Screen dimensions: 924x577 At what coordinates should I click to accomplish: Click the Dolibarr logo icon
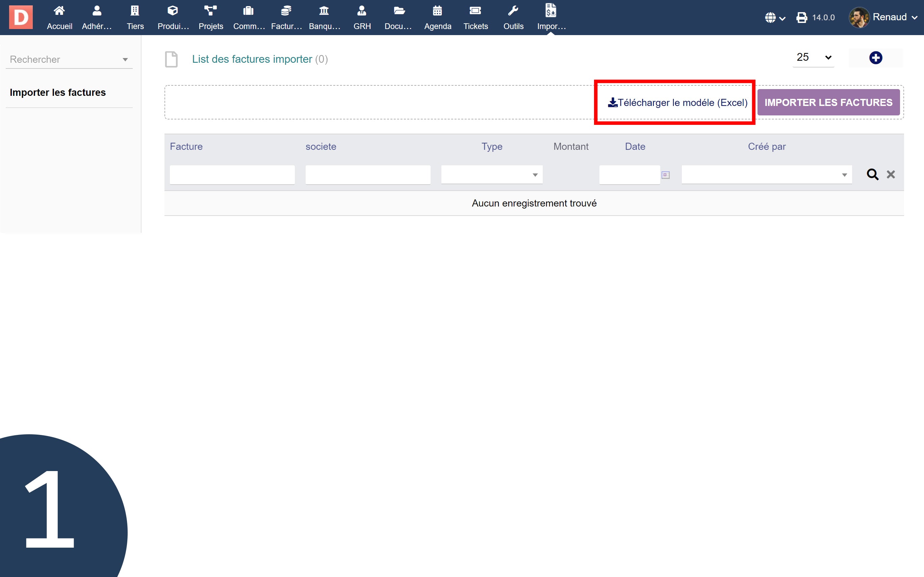(x=21, y=17)
